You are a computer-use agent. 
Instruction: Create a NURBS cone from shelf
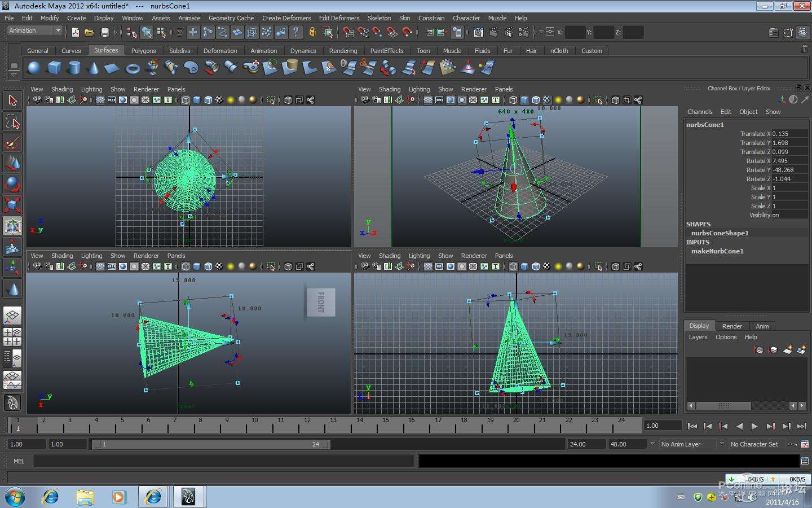point(93,68)
